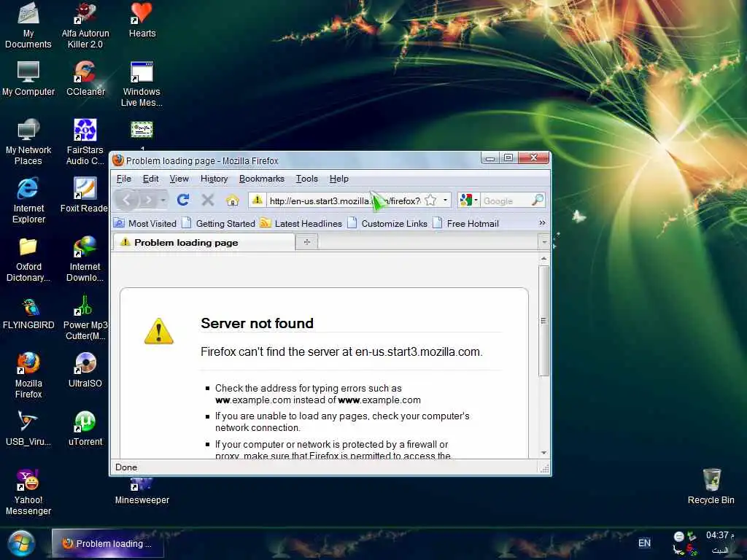This screenshot has width=747, height=560.
Task: Click the Google search input field
Action: [x=505, y=201]
